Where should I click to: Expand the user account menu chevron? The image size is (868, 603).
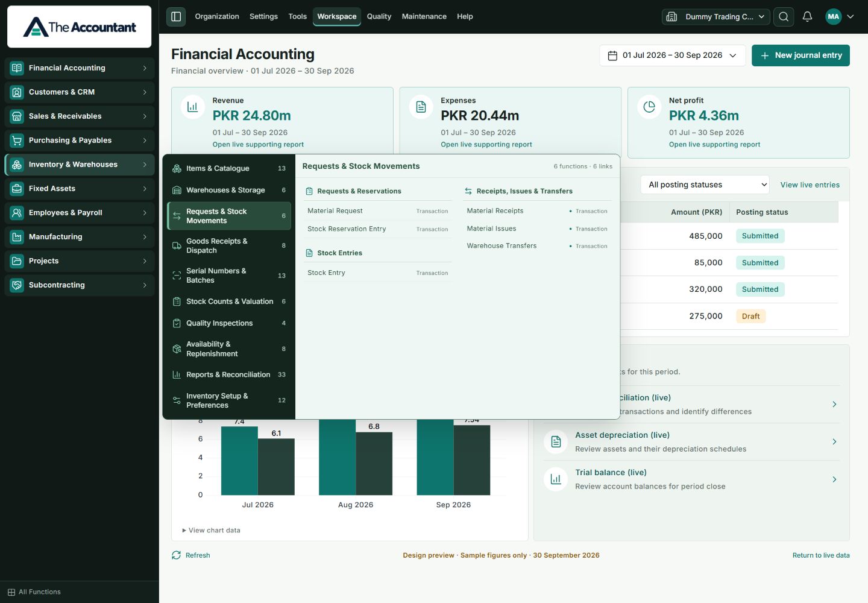pyautogui.click(x=851, y=17)
